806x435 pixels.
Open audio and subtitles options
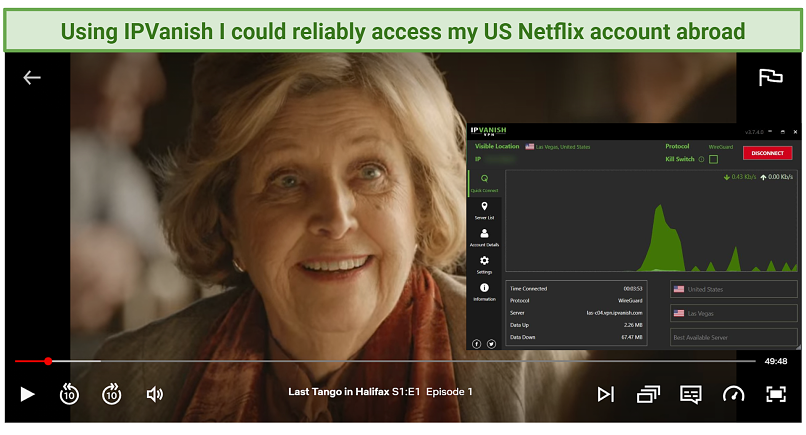coord(691,394)
